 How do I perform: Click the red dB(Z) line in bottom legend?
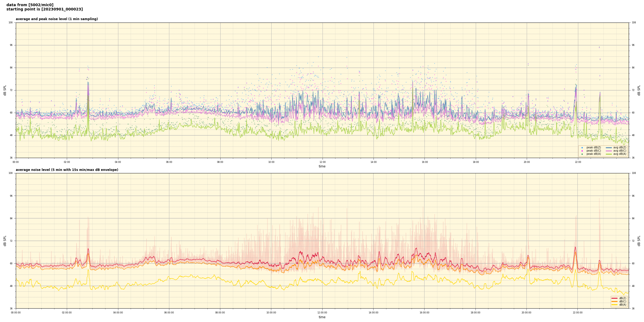pyautogui.click(x=614, y=298)
